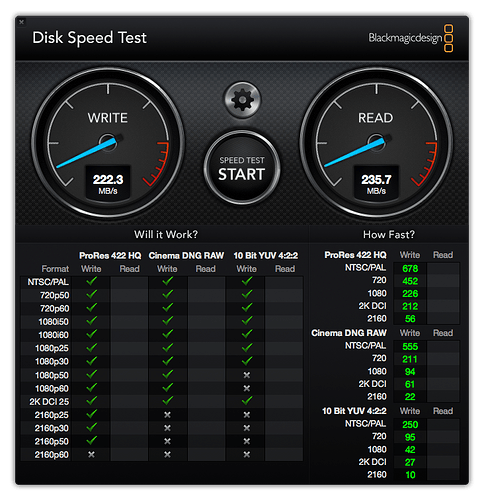
Task: Click the READ gauge label
Action: pos(376,118)
